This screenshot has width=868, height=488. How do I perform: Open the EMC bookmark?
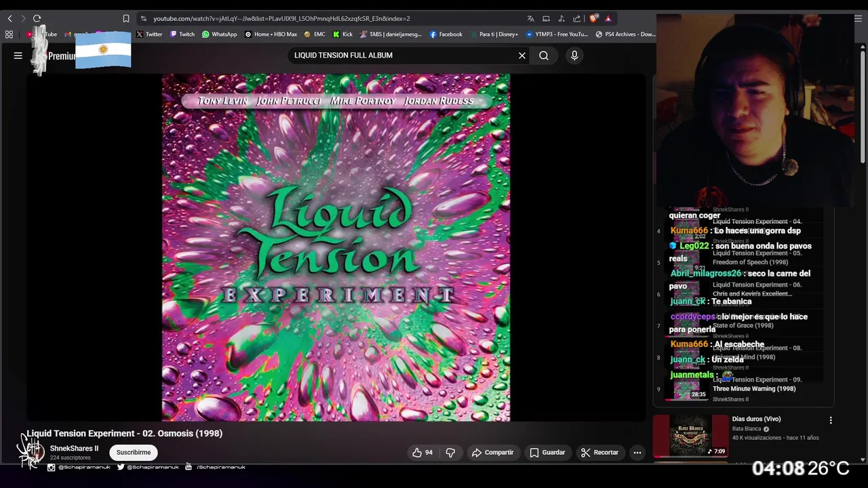(x=315, y=34)
